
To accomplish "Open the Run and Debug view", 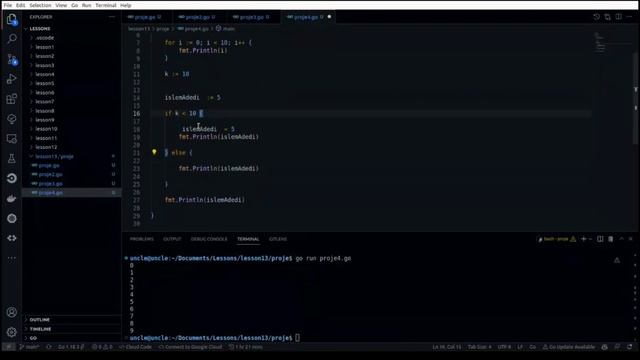I will tap(12, 79).
